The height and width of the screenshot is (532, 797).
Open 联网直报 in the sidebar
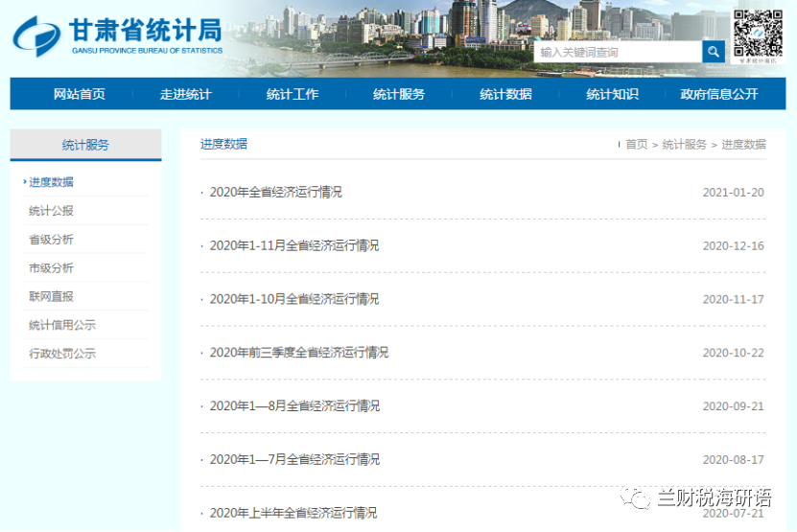[51, 297]
